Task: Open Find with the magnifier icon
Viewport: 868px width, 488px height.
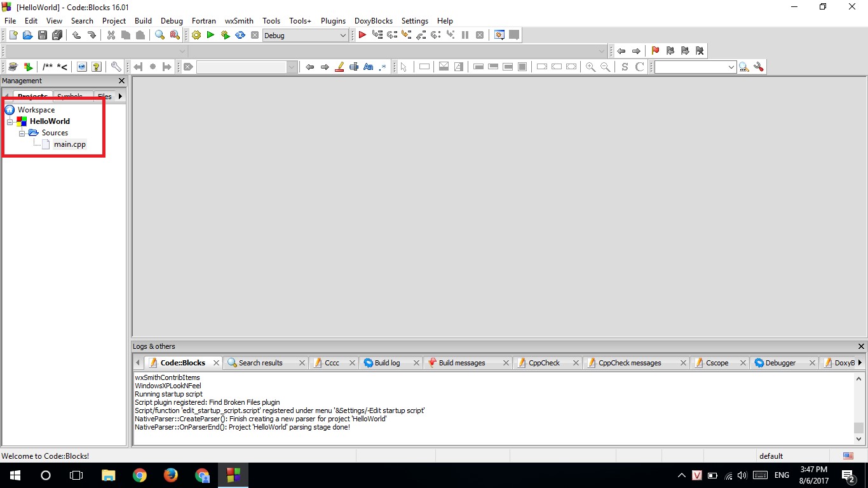Action: click(160, 36)
